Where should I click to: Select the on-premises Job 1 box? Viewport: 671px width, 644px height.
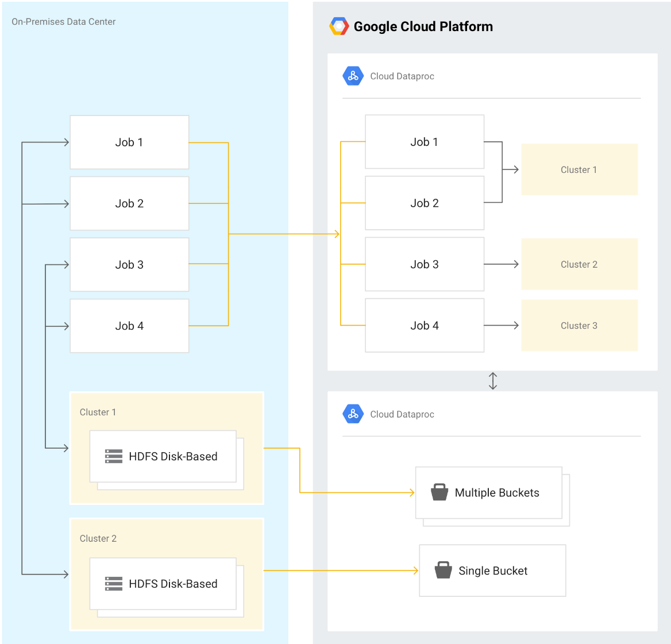click(129, 142)
